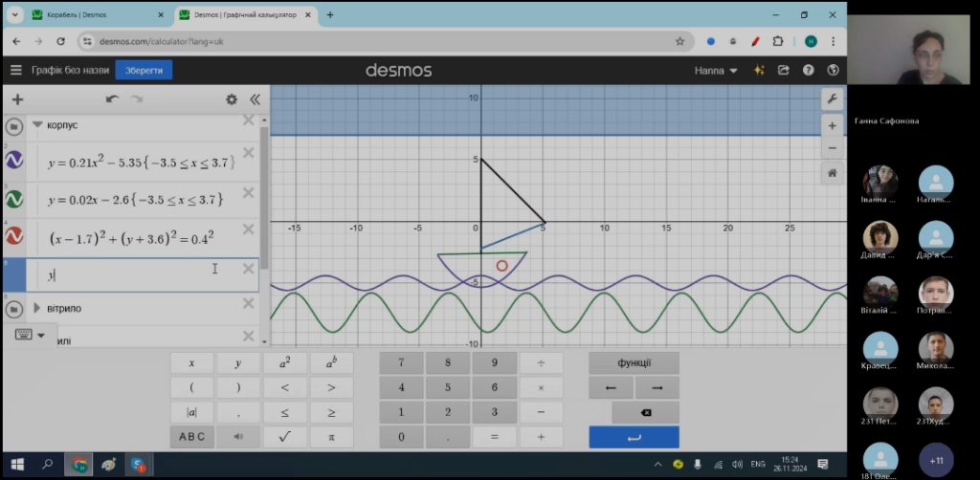Open the Desmos hamburger menu
Screen dimensions: 980x480
(15, 71)
